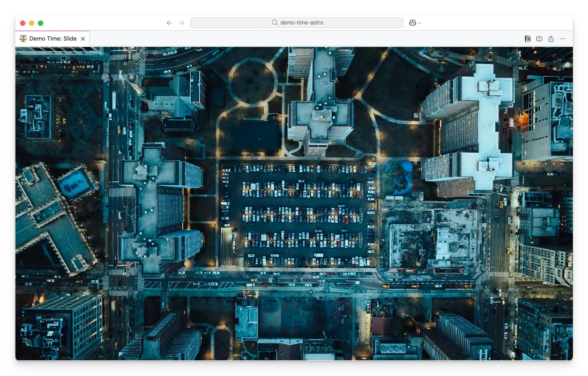Click the parking lot in slide image
The width and height of the screenshot is (588, 376).
[x=299, y=214]
